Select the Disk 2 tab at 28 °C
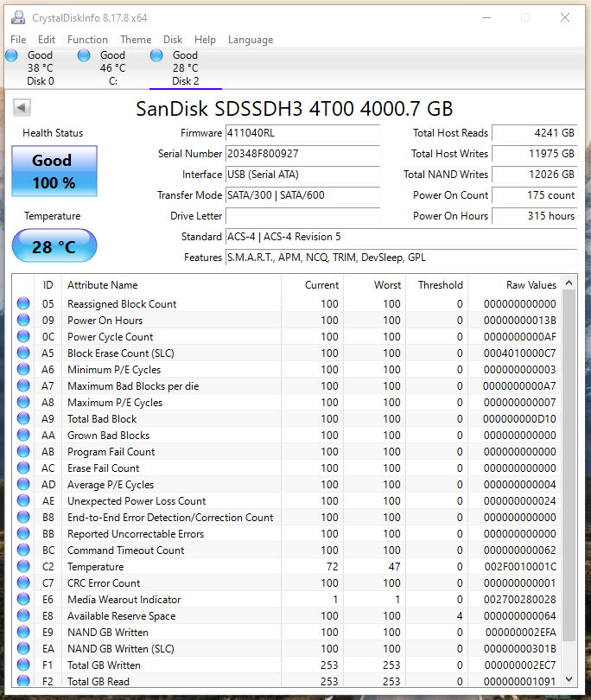 click(185, 68)
